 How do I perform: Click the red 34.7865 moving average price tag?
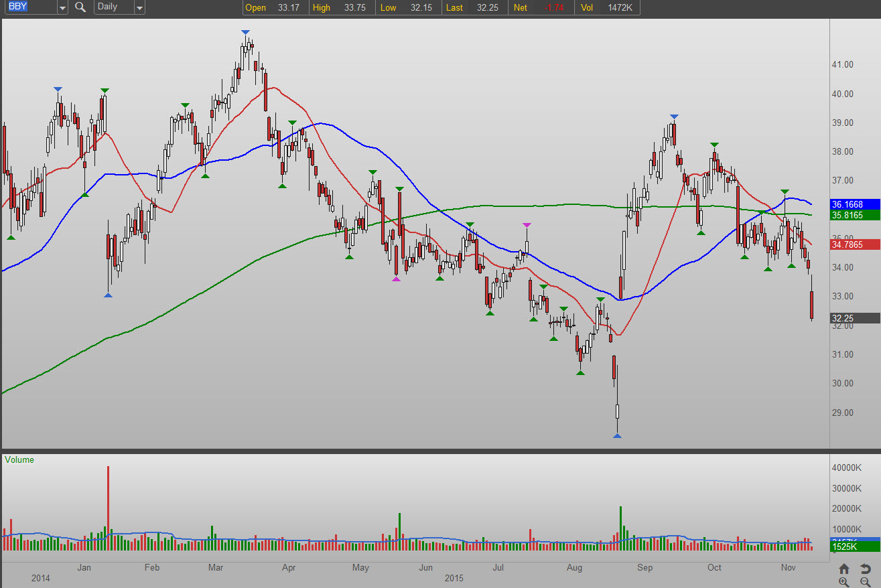coord(855,245)
